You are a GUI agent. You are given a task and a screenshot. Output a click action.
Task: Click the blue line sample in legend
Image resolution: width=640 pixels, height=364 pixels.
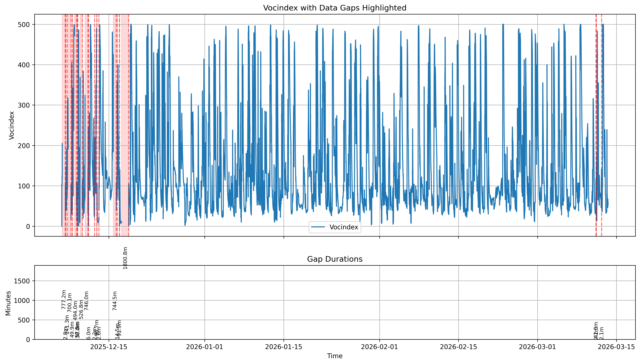(x=318, y=227)
